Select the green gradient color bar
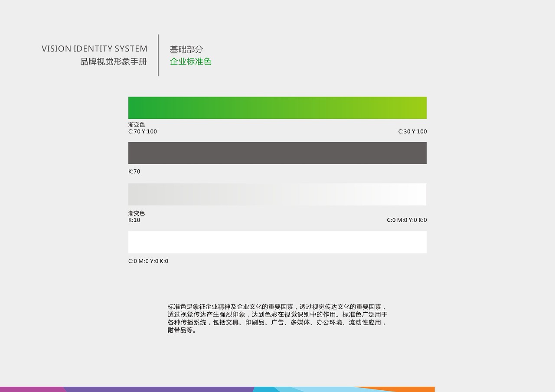This screenshot has width=555, height=392. coord(277,107)
